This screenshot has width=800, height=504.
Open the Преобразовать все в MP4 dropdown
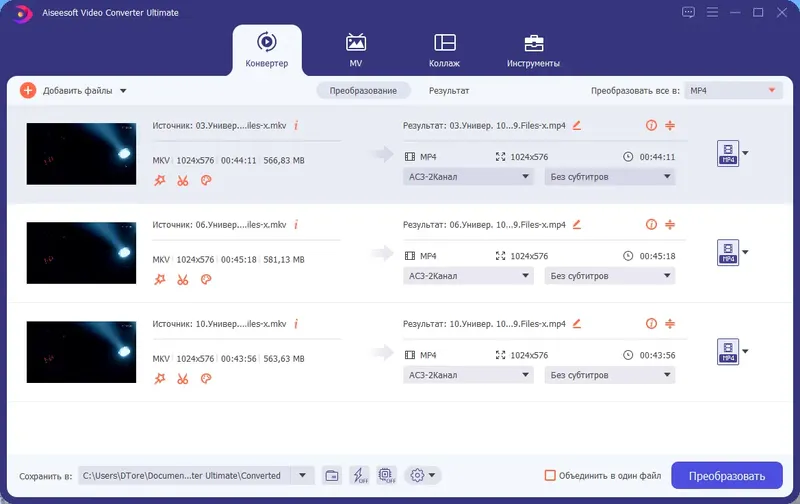(x=733, y=90)
